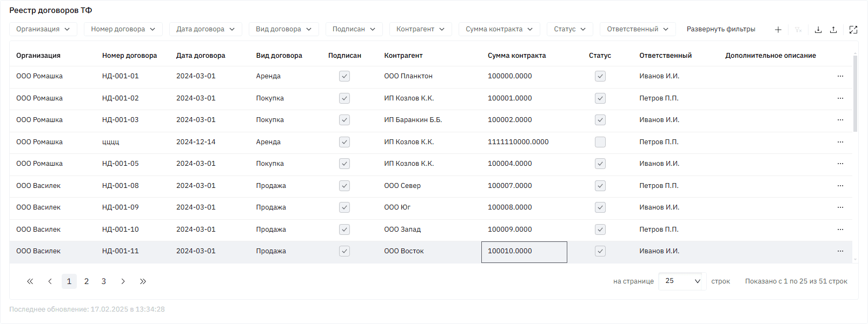The image size is (868, 324).
Task: Switch to page 3
Action: point(104,281)
